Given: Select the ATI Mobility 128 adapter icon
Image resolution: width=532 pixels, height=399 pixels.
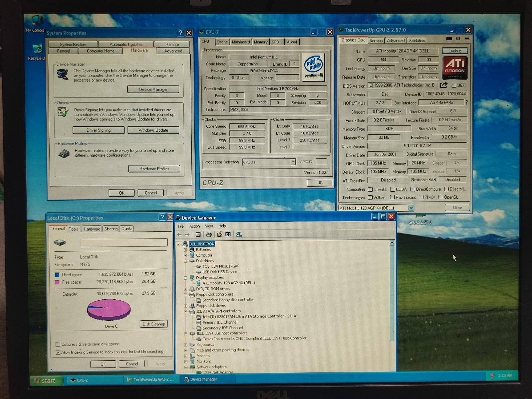Looking at the screenshot, I should pos(199,283).
